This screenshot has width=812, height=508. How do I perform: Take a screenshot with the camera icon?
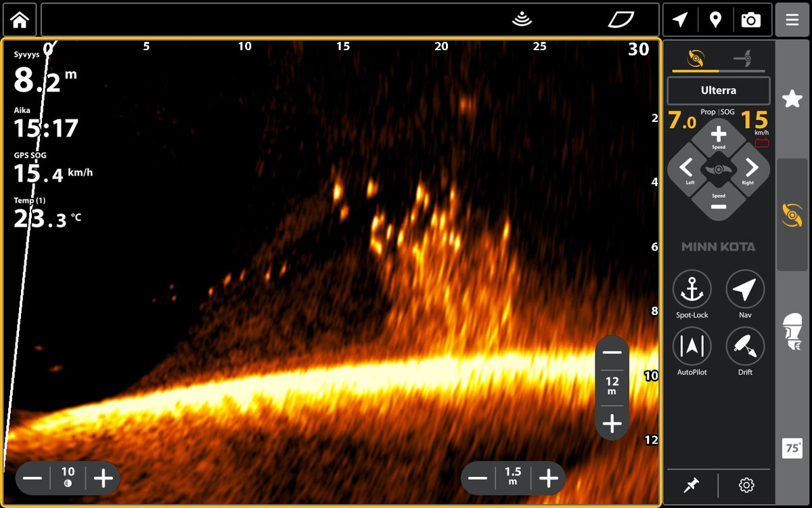(x=751, y=20)
